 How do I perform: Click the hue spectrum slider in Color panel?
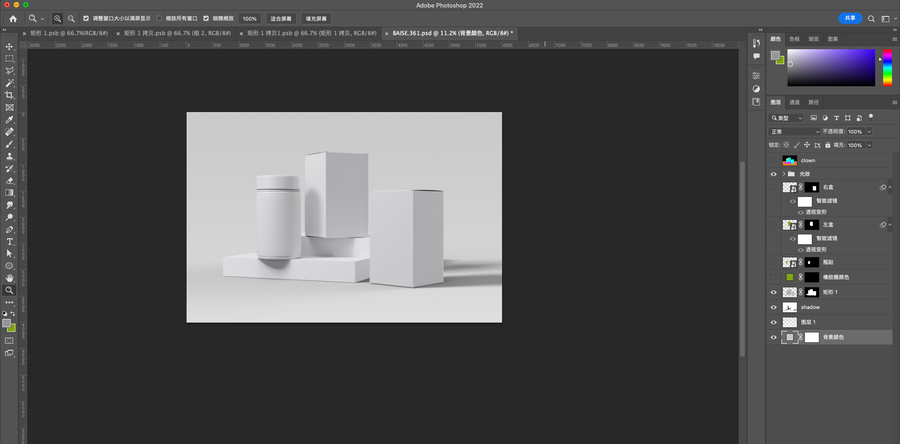[887, 68]
